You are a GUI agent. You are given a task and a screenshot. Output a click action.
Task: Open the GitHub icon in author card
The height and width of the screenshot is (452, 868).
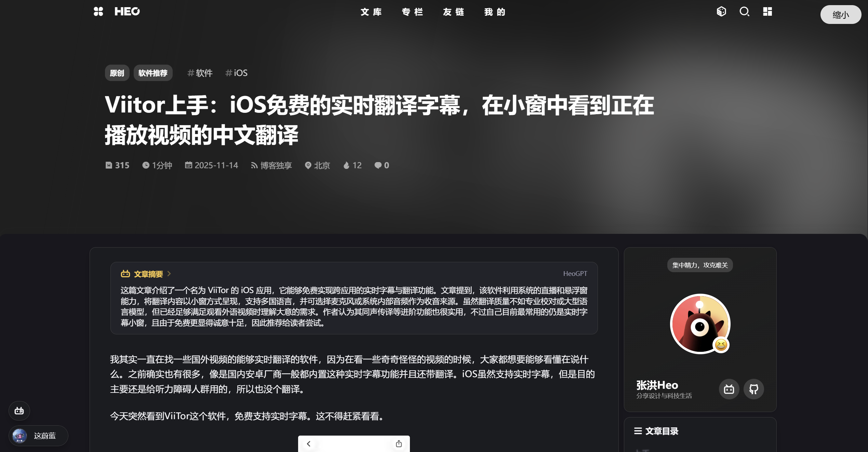pyautogui.click(x=754, y=389)
